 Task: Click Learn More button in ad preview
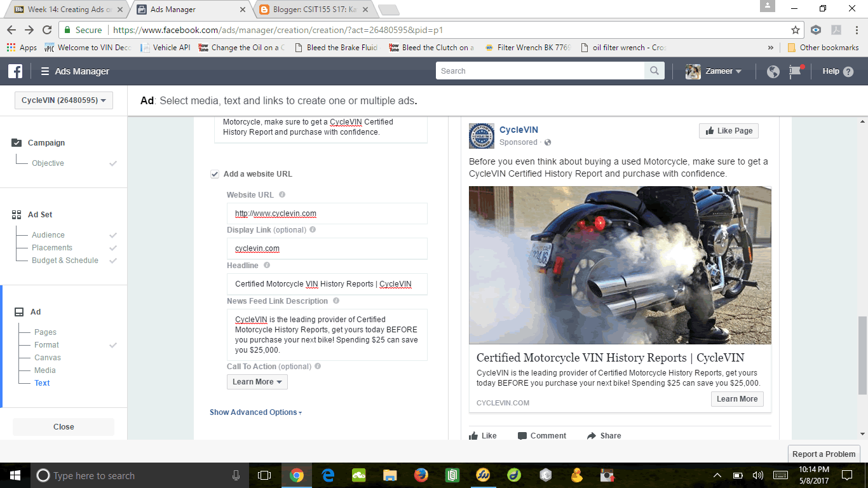click(x=737, y=399)
